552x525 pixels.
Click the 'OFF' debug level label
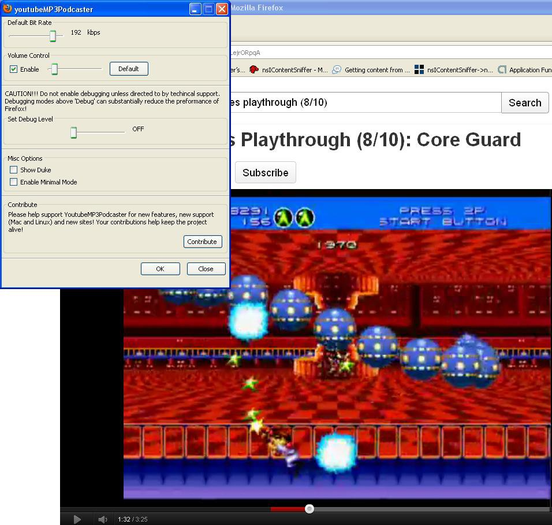point(138,129)
